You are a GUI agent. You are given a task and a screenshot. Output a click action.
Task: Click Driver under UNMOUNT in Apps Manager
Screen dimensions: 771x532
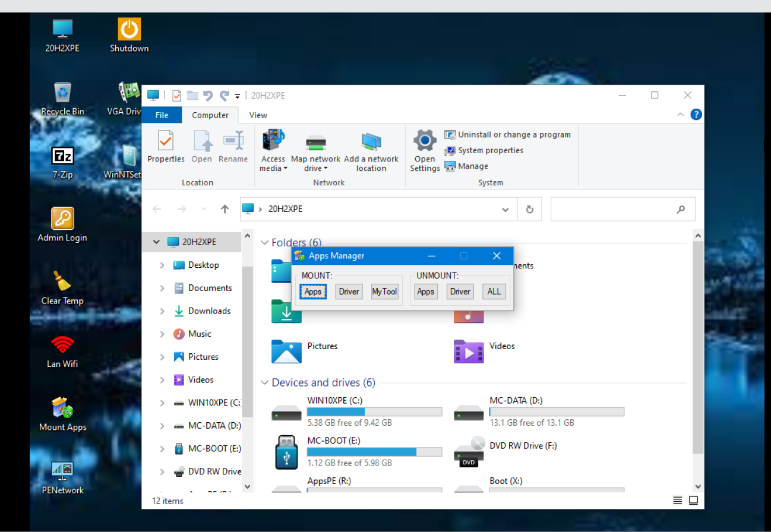[460, 292]
